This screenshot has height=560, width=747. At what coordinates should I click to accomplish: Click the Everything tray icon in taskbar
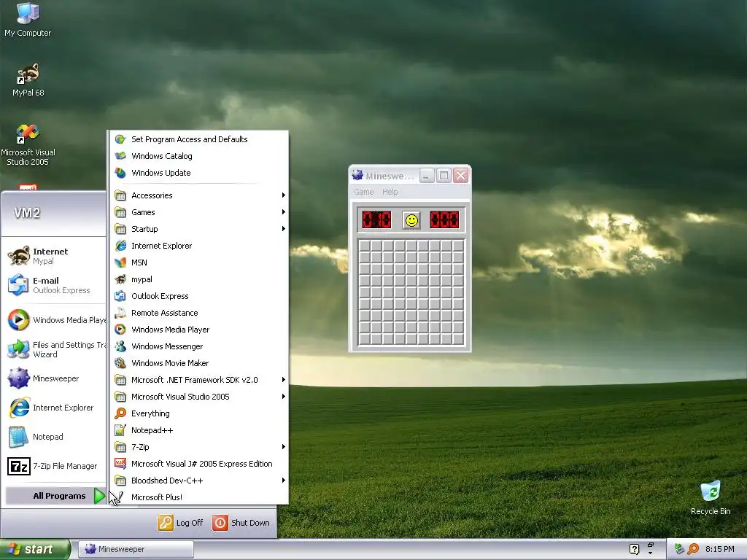[694, 549]
